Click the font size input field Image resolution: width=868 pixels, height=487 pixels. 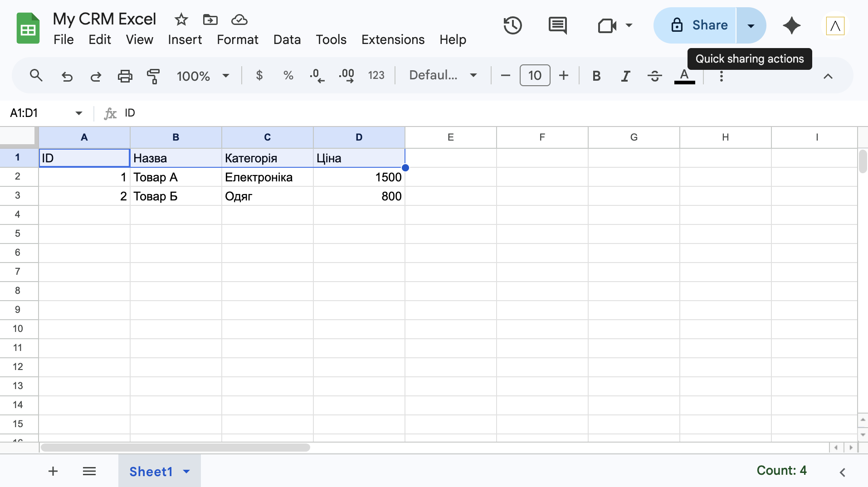point(535,75)
